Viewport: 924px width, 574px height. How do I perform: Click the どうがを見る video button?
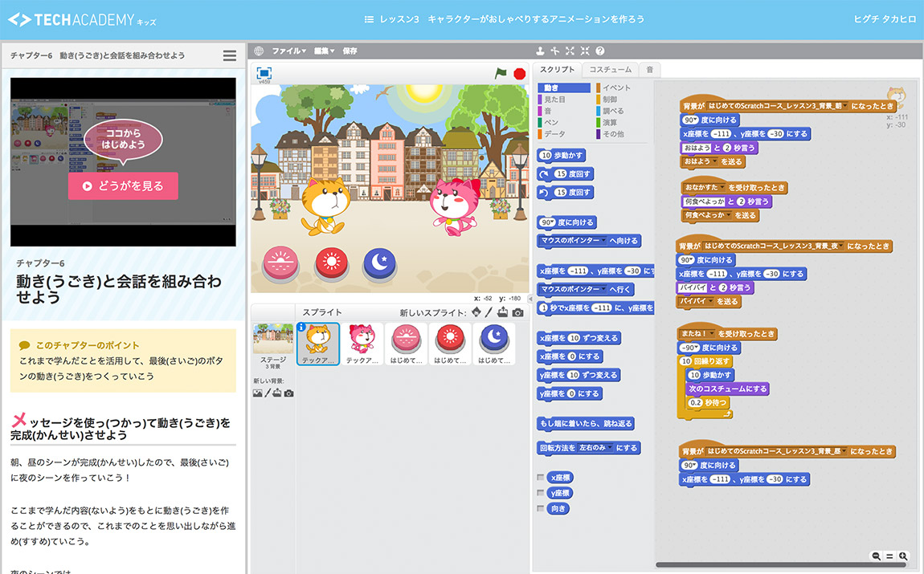123,185
